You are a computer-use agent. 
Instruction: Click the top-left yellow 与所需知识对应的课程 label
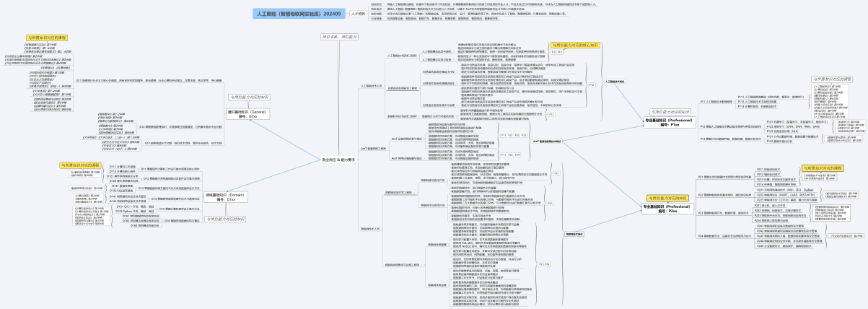47,37
